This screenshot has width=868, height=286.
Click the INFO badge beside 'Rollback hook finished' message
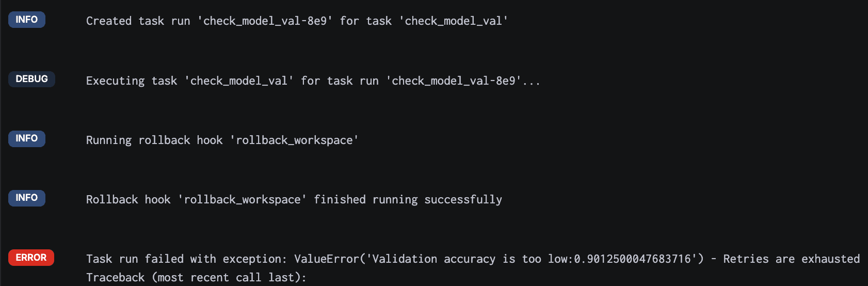point(27,198)
